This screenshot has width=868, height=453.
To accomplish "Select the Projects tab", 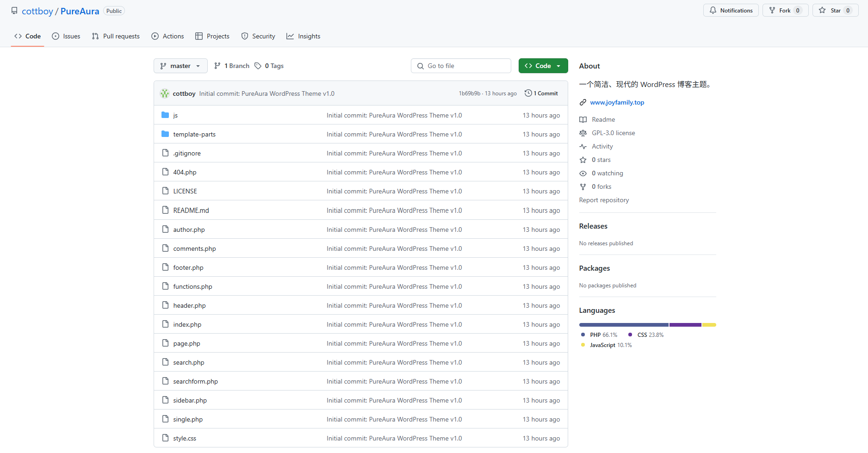I will click(212, 36).
